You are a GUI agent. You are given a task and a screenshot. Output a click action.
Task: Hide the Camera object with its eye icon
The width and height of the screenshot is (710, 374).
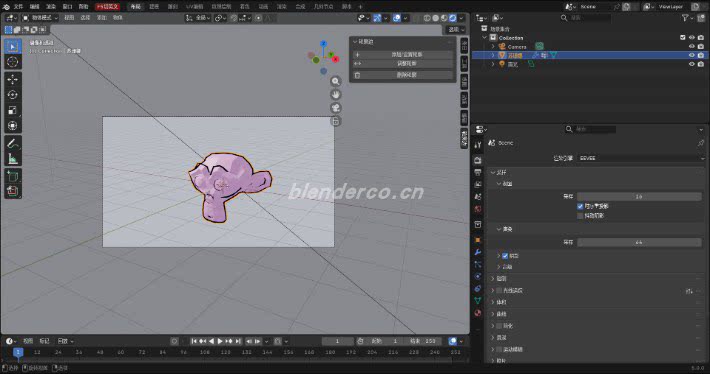(x=691, y=47)
